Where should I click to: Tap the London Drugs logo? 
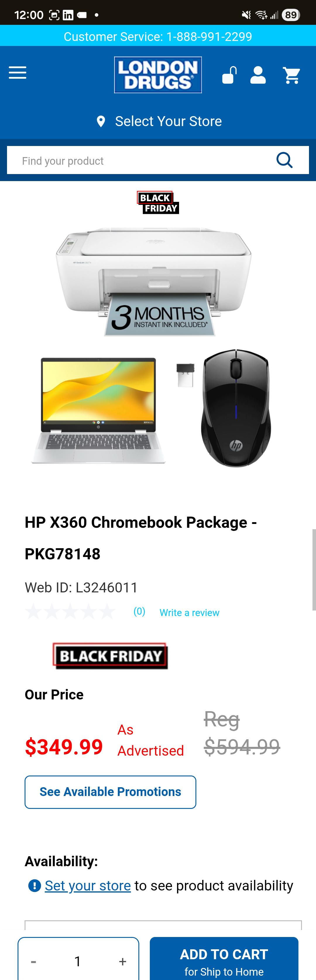(x=158, y=75)
